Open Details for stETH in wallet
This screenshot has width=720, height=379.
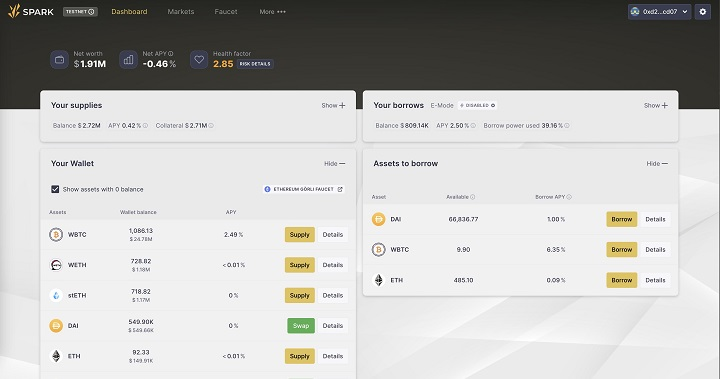[x=333, y=295]
